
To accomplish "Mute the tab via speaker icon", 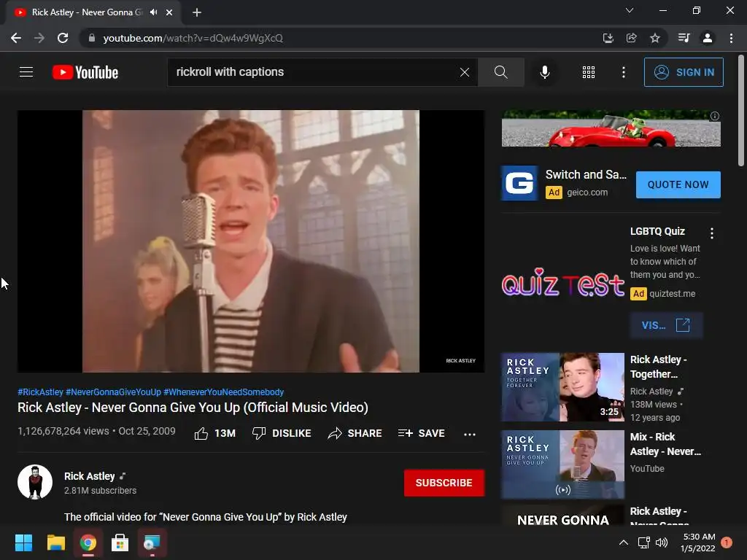I will click(x=153, y=12).
